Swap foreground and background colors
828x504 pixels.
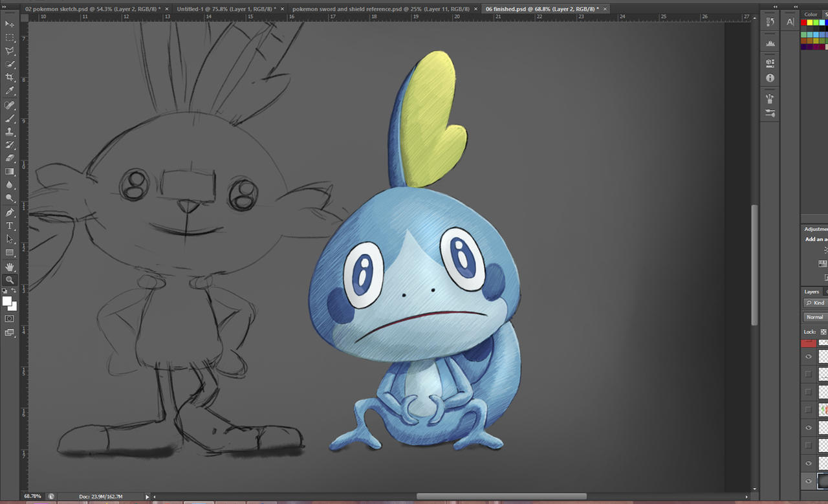[x=14, y=292]
